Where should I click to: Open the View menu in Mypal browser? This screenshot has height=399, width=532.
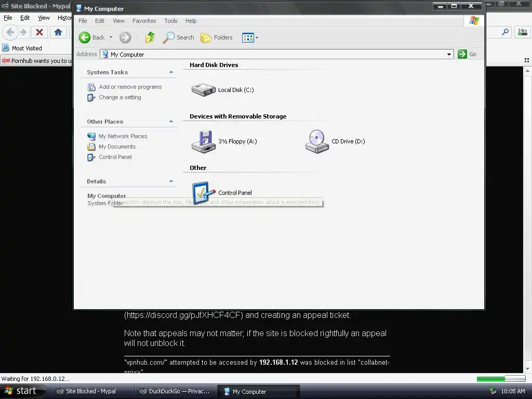[x=44, y=18]
